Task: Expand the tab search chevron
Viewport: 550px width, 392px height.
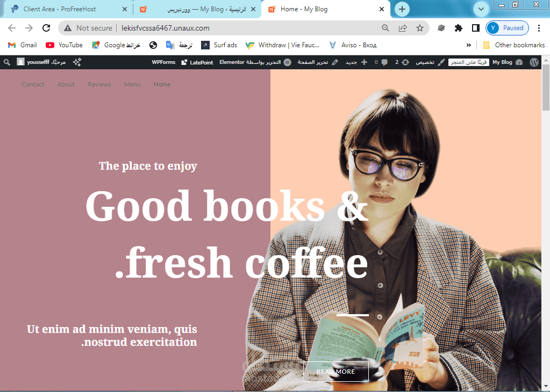Action: pos(481,9)
